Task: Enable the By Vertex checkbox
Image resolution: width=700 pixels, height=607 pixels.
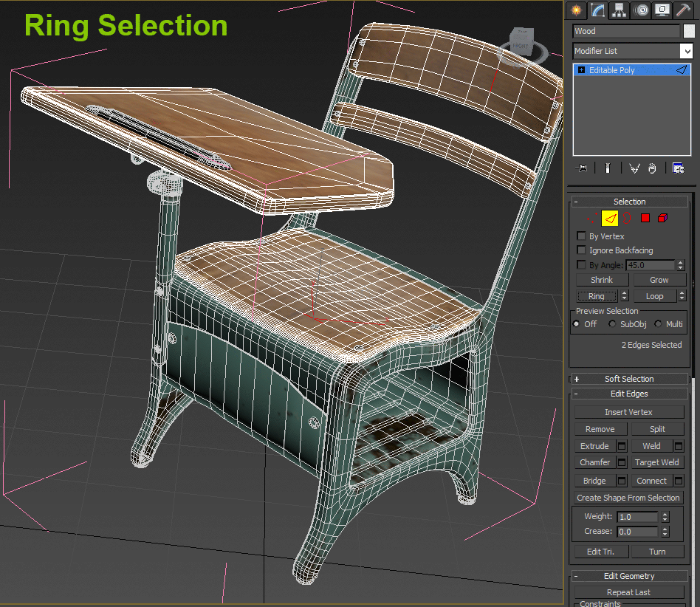Action: (581, 236)
